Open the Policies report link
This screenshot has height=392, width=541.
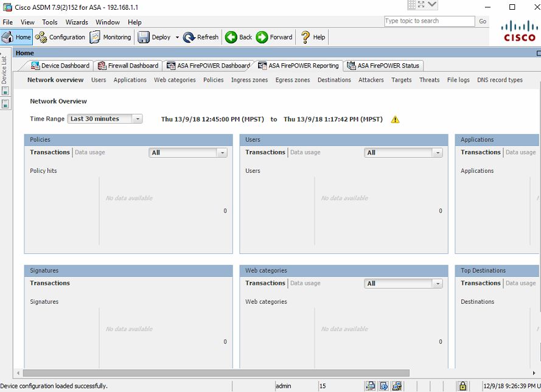point(213,80)
